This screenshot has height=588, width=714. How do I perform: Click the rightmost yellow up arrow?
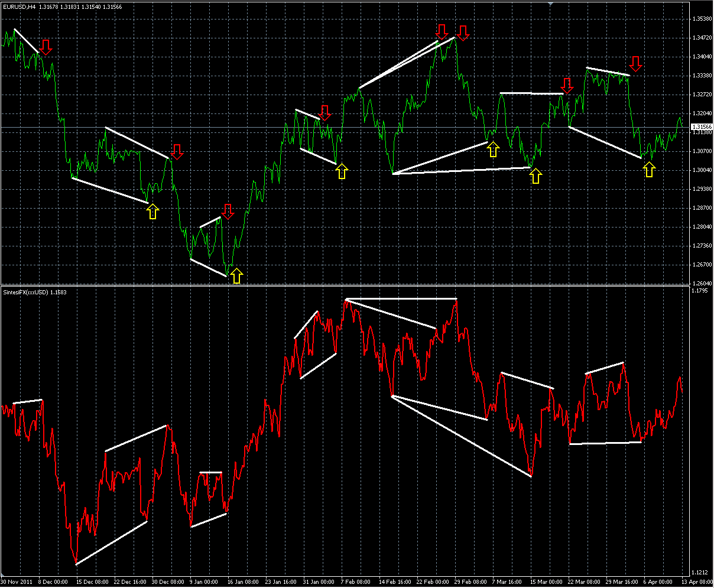[x=650, y=170]
